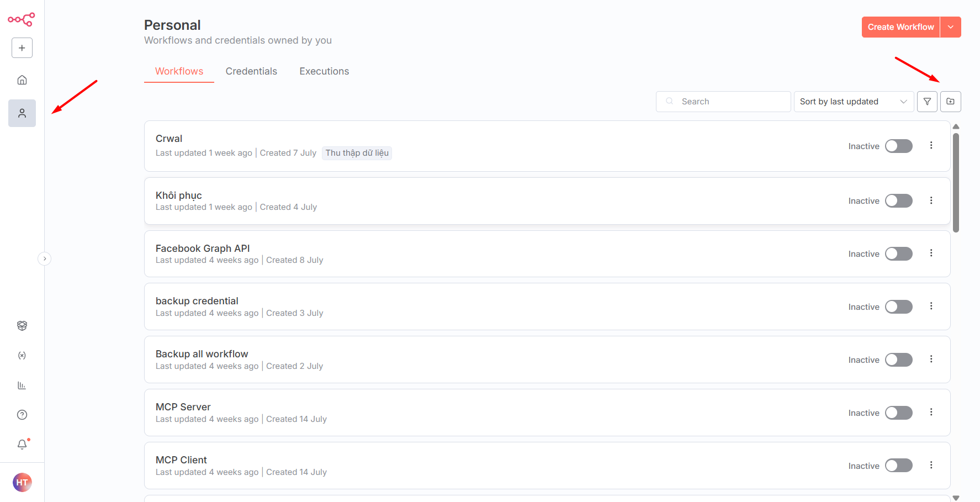
Task: Open the Help question mark icon
Action: pyautogui.click(x=22, y=415)
